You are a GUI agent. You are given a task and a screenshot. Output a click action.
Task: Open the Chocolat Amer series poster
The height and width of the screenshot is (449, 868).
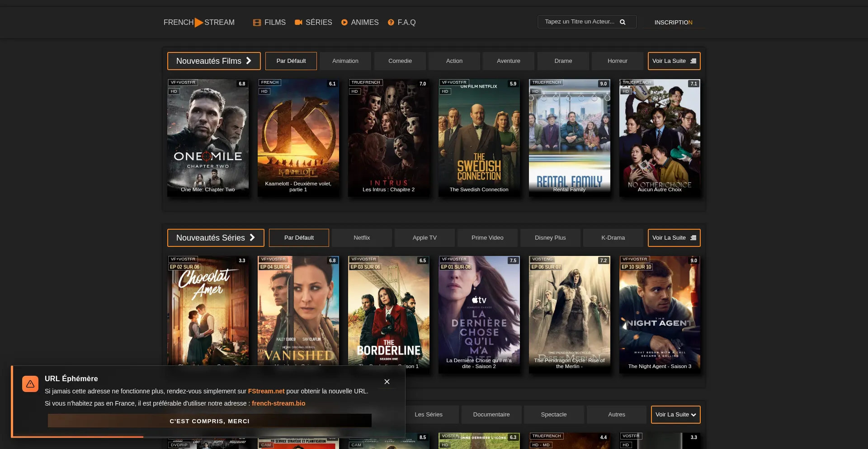tap(208, 310)
